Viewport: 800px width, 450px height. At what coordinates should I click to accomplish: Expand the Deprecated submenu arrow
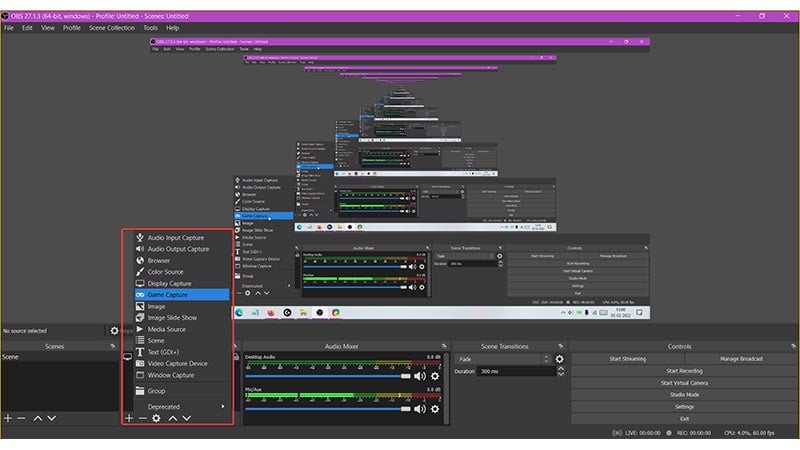tap(222, 407)
